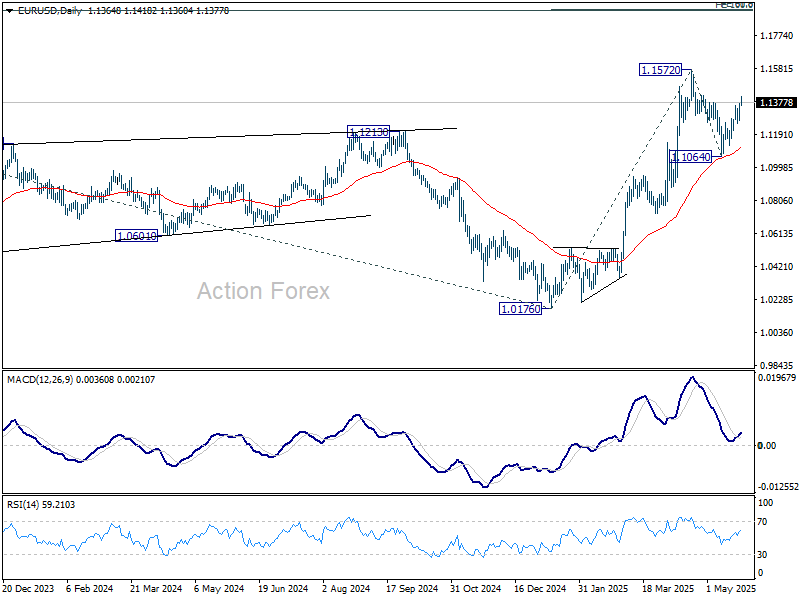Select the 1.01760 low price label
800x600 pixels.
pos(520,309)
